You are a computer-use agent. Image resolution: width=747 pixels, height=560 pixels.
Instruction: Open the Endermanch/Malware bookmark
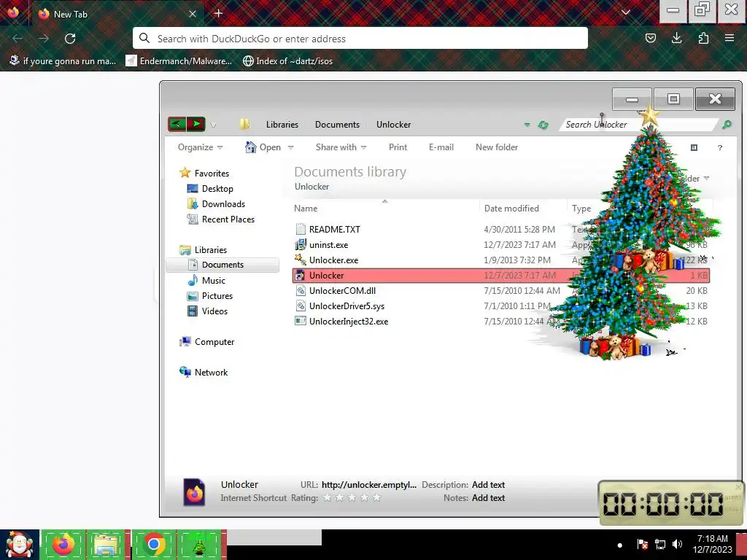click(179, 61)
